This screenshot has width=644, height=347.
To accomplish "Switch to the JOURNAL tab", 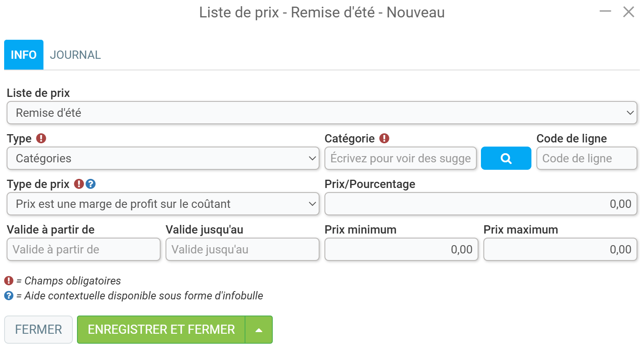I will tap(75, 55).
